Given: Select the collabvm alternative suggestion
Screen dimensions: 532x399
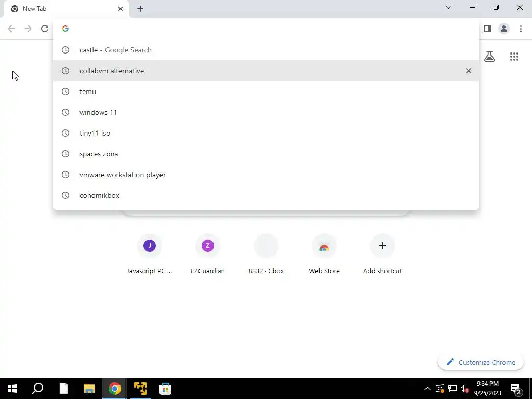Looking at the screenshot, I should pos(266,71).
